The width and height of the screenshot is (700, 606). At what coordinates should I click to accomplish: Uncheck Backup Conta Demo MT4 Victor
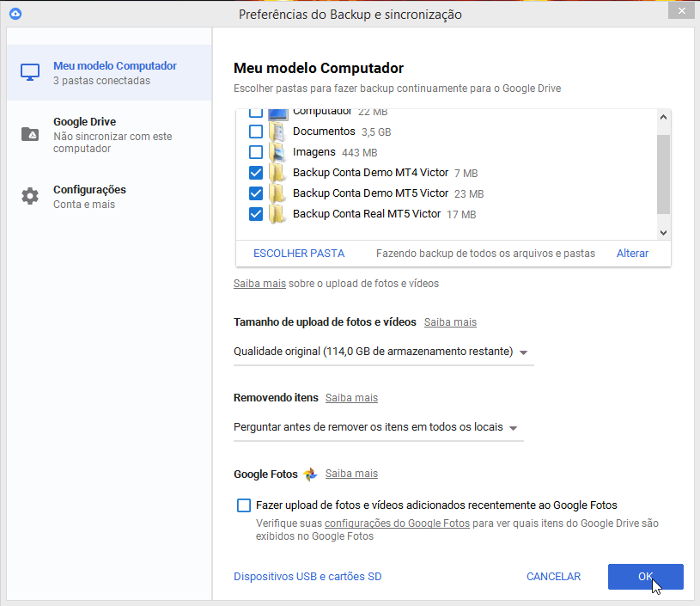coord(256,173)
